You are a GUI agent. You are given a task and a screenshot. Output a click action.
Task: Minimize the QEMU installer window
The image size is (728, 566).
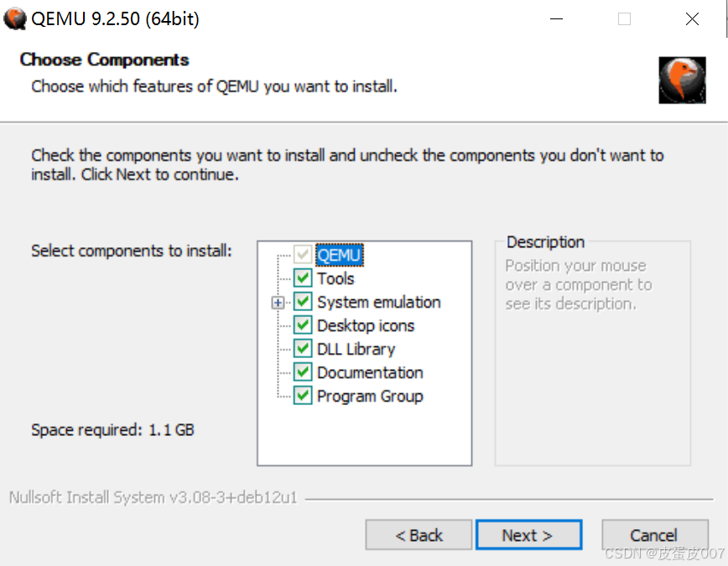click(556, 19)
